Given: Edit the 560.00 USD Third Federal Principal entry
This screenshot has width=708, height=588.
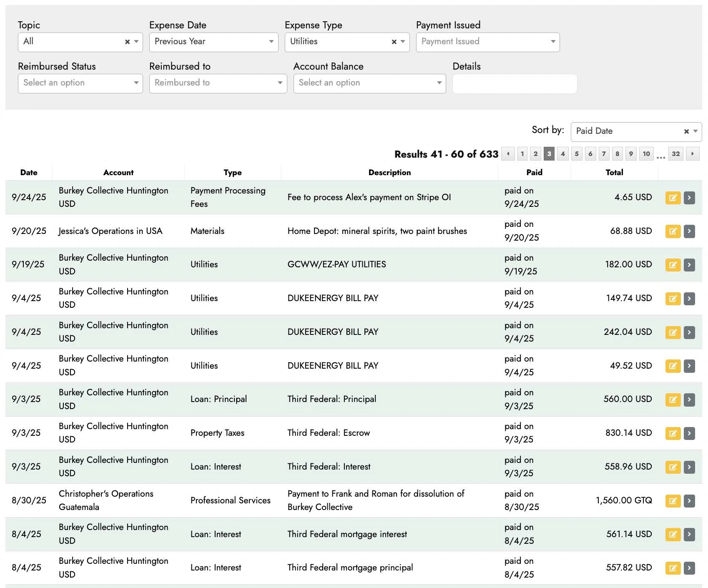Looking at the screenshot, I should coord(673,400).
